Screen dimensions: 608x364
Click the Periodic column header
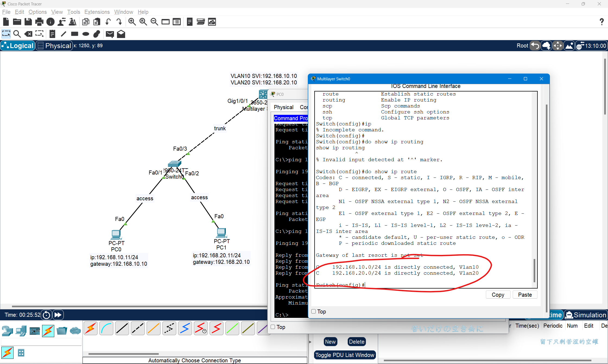pyautogui.click(x=553, y=326)
